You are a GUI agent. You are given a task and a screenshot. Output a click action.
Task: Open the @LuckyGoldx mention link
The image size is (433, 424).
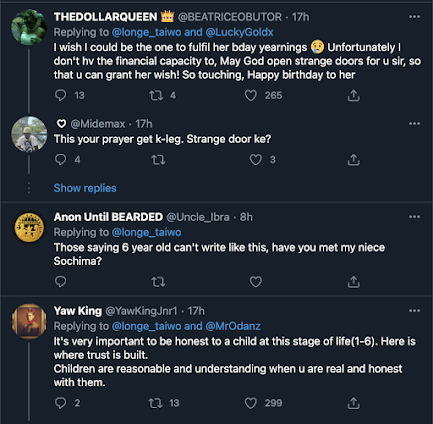[239, 32]
